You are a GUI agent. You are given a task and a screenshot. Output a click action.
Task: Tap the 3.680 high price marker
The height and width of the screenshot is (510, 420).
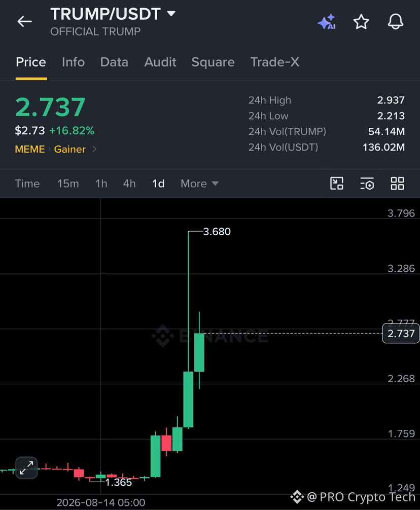click(x=217, y=232)
